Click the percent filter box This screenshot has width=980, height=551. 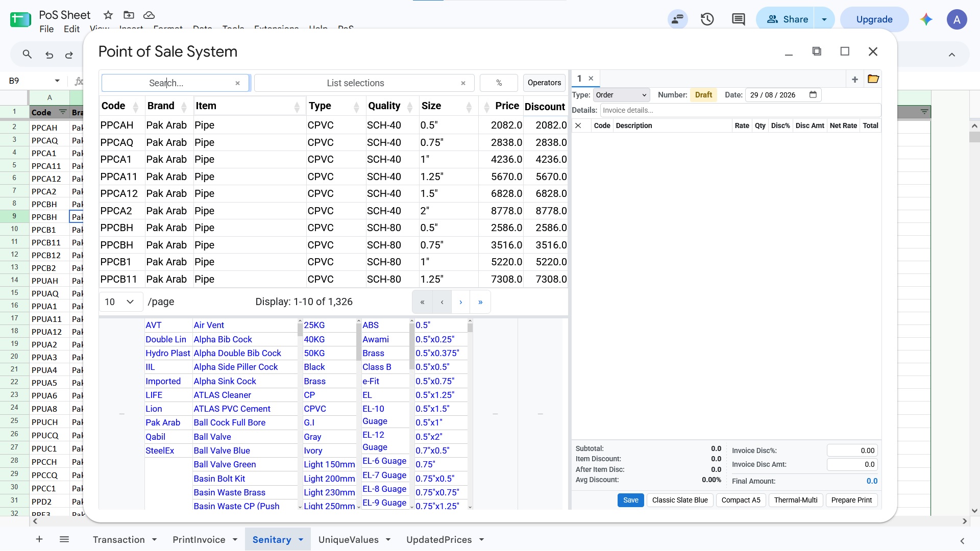[499, 83]
